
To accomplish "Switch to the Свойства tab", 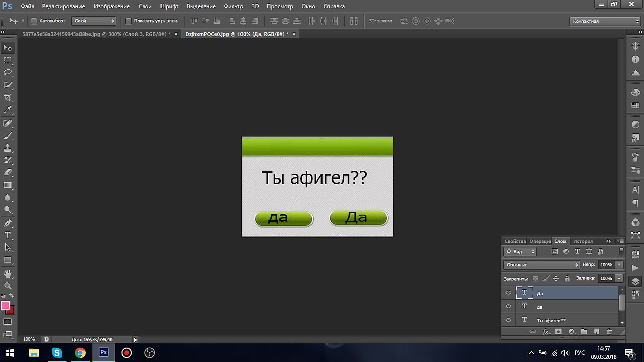I will [515, 241].
